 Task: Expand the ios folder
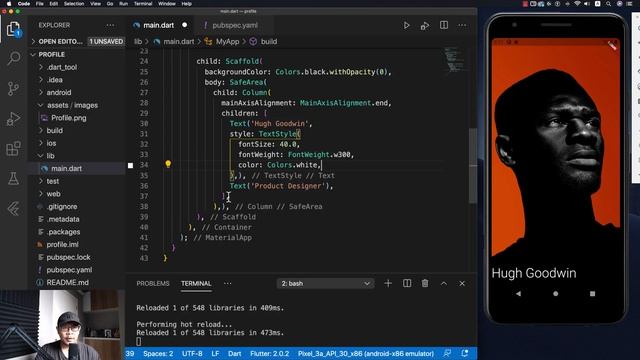[x=51, y=143]
